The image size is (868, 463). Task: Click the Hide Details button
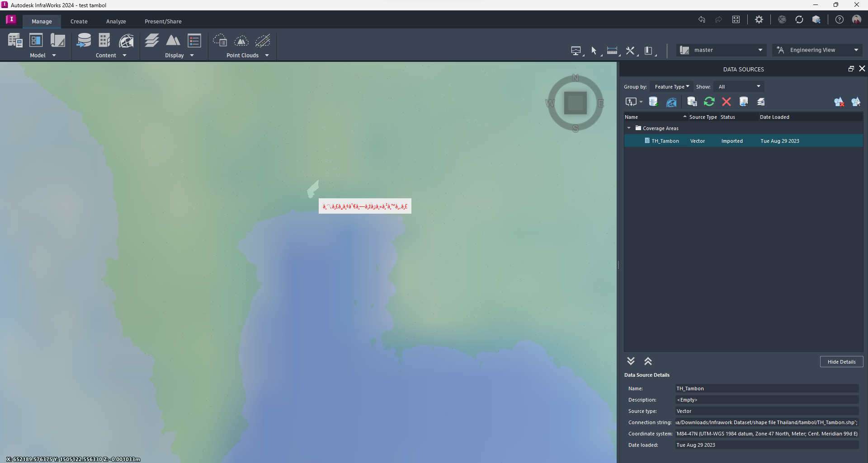841,361
